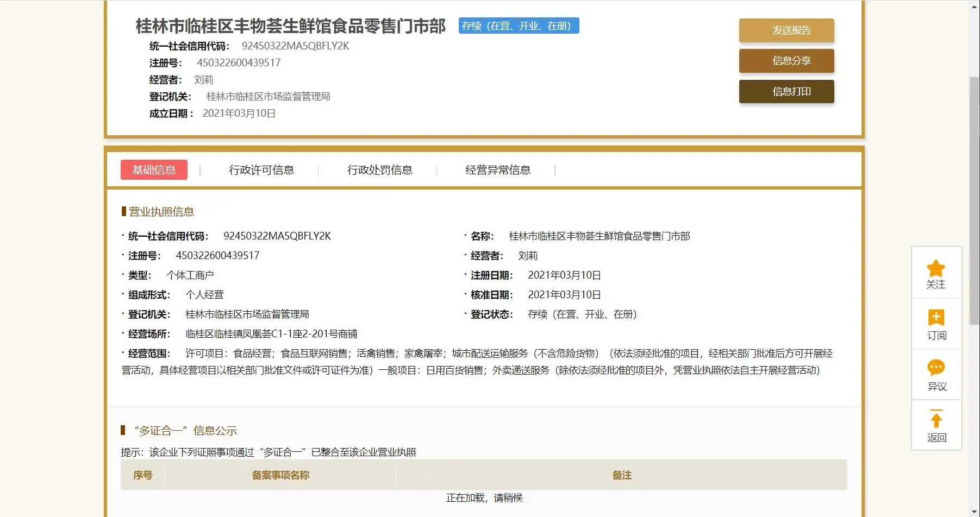Viewport: 980px width, 517px height.
Task: Click the 备案事项名称 column header
Action: coord(280,475)
